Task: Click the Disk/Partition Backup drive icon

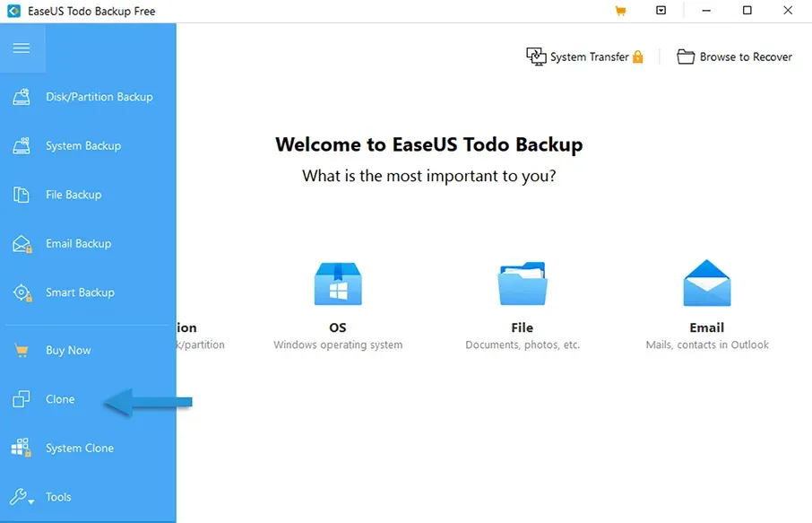Action: pos(22,97)
